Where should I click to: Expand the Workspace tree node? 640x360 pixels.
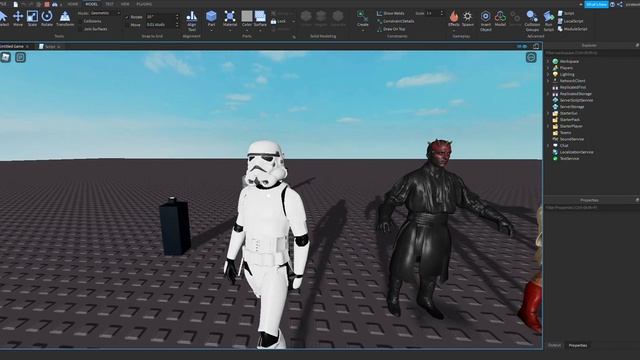tap(548, 61)
